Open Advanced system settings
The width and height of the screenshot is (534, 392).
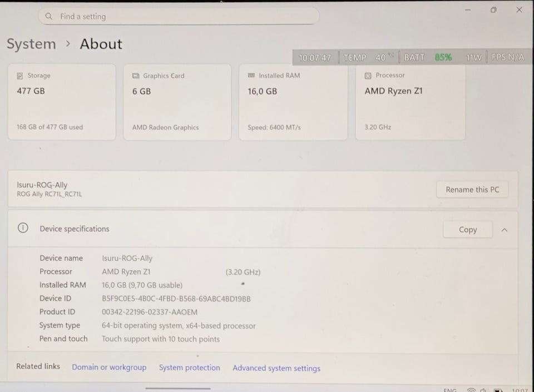[x=276, y=368]
